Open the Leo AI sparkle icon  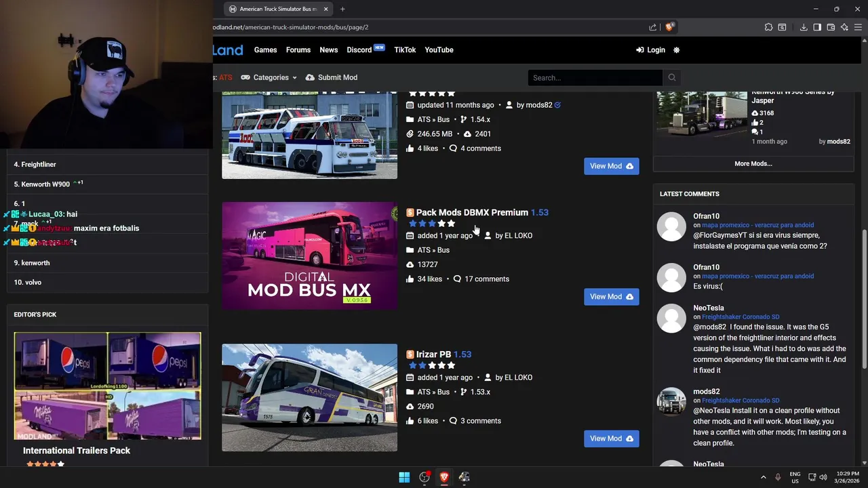coord(844,27)
